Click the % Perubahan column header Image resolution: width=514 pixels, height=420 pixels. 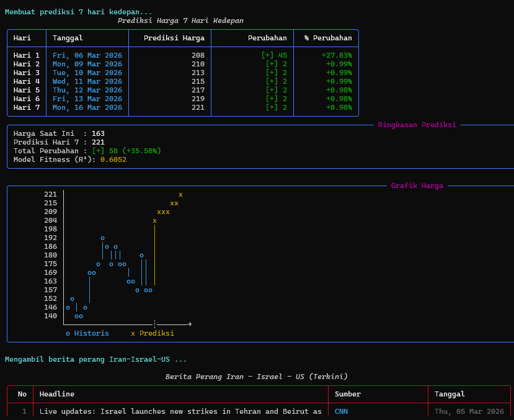coord(328,38)
